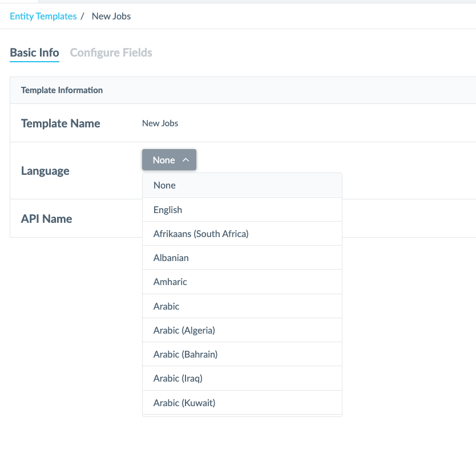The height and width of the screenshot is (453, 476).
Task: Pick Afrikaans (South Africa) option
Action: 242,234
